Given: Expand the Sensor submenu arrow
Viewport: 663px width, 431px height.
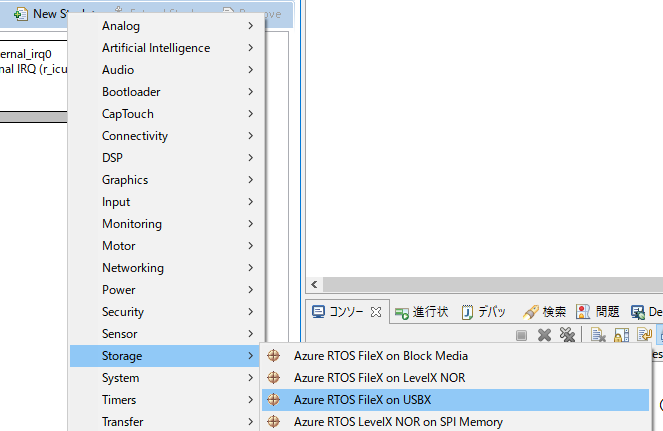Looking at the screenshot, I should (251, 334).
